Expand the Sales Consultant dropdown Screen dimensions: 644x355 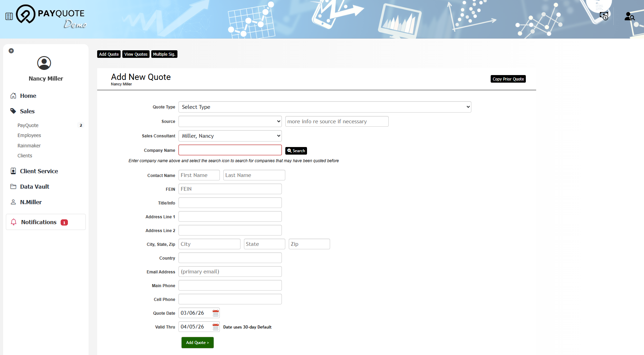pyautogui.click(x=230, y=136)
